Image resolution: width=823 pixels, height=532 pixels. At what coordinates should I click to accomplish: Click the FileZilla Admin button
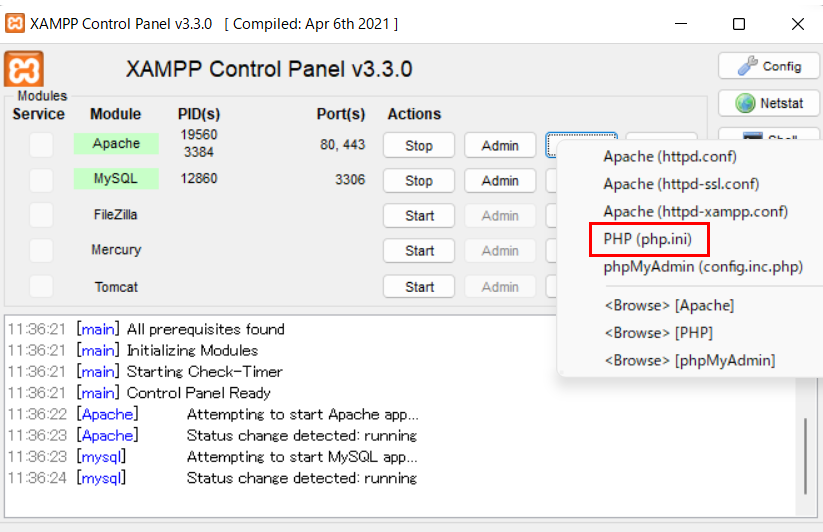coord(500,216)
